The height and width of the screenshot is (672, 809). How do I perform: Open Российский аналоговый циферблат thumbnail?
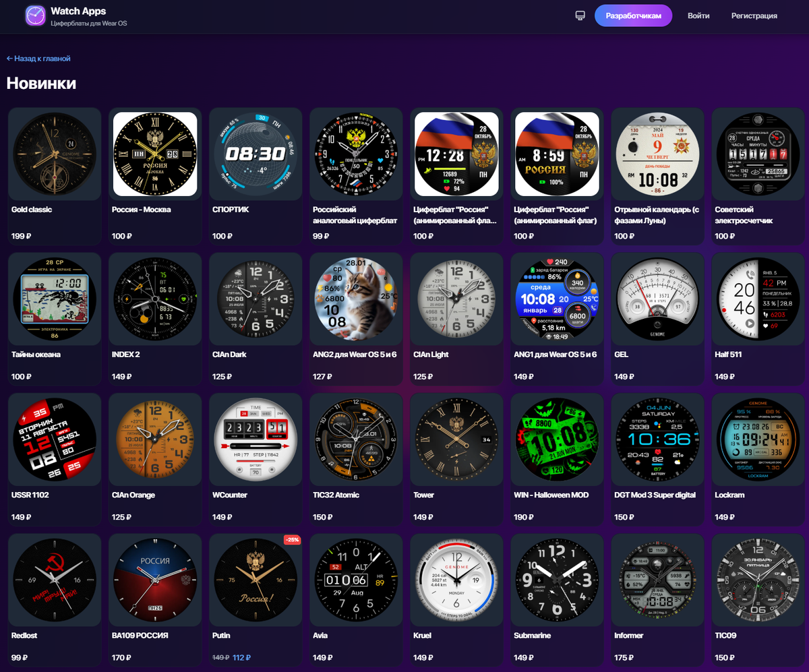(357, 154)
